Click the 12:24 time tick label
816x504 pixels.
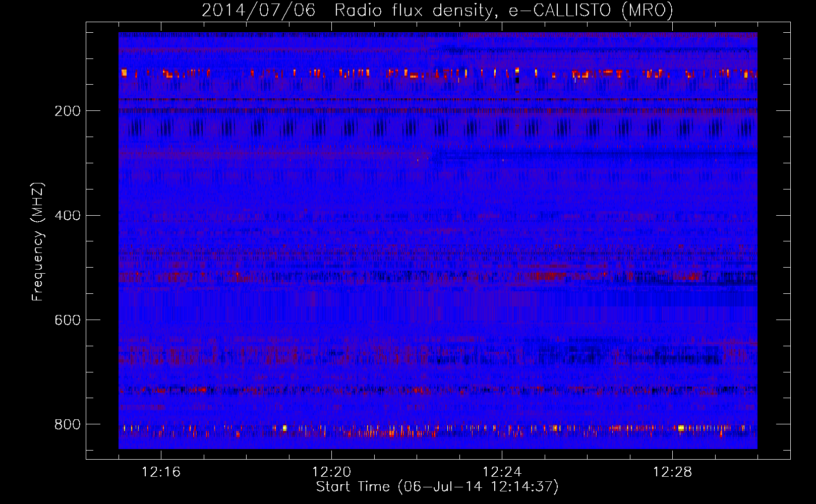click(502, 472)
